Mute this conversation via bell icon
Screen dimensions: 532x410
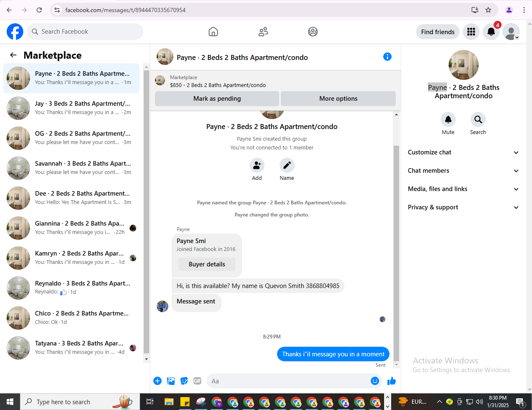tap(448, 119)
